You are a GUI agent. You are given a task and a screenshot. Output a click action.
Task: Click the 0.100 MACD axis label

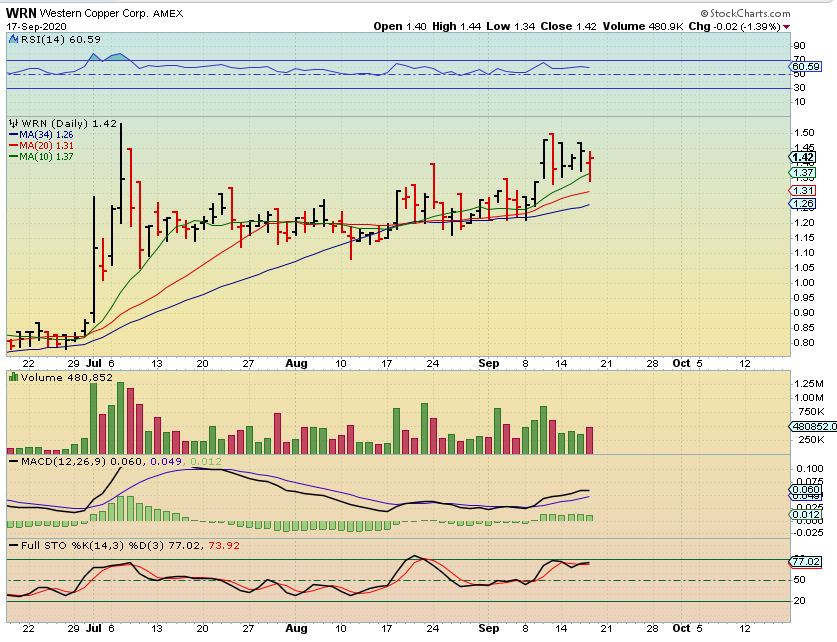coord(810,469)
